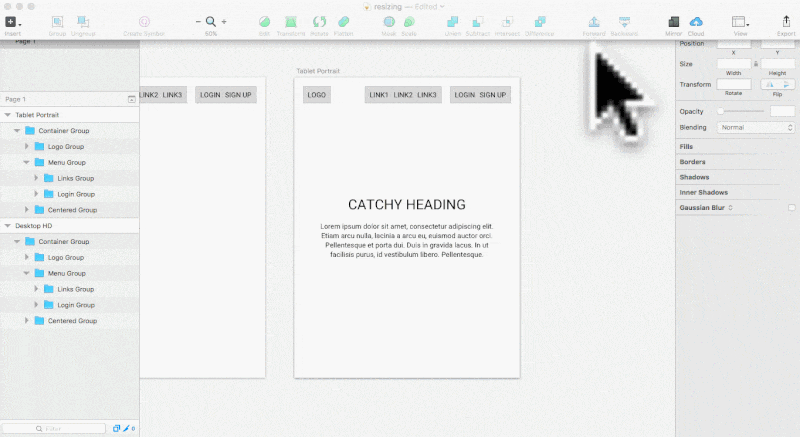Click the horizontal Flip button
This screenshot has width=800, height=437.
tap(769, 84)
